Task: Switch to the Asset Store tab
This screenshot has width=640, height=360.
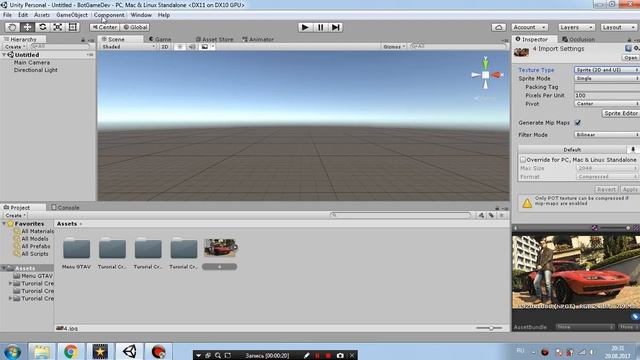Action: (x=214, y=39)
